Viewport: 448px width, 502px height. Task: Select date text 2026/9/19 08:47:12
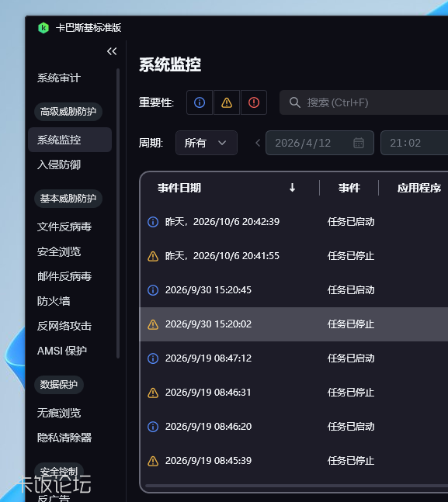(x=208, y=358)
